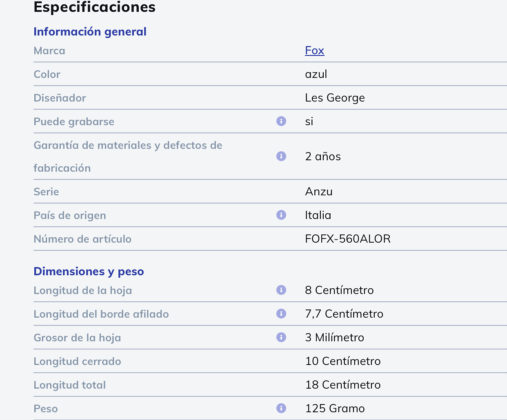Click the Especificaciones heading
The height and width of the screenshot is (420, 507).
[95, 7]
